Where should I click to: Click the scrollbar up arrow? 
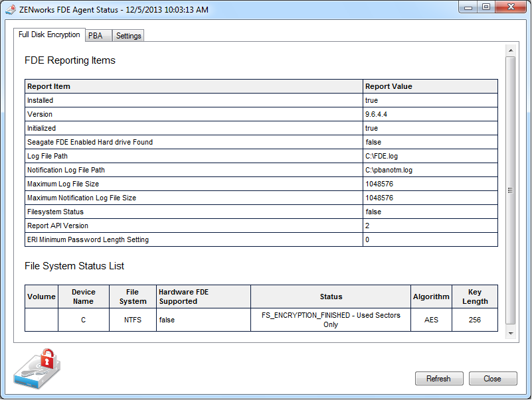[x=511, y=50]
